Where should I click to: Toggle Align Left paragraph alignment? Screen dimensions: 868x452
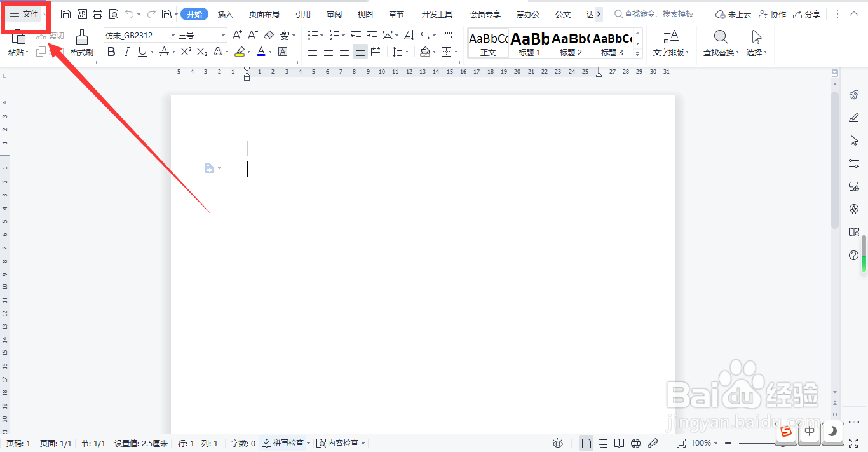pyautogui.click(x=313, y=51)
